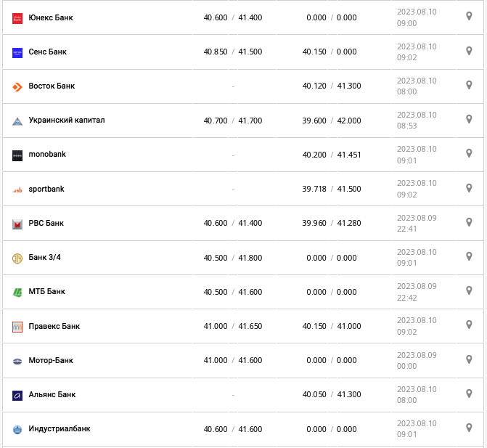
Task: Click monobank's 40.200 / 41.451 rate
Action: pyautogui.click(x=332, y=155)
